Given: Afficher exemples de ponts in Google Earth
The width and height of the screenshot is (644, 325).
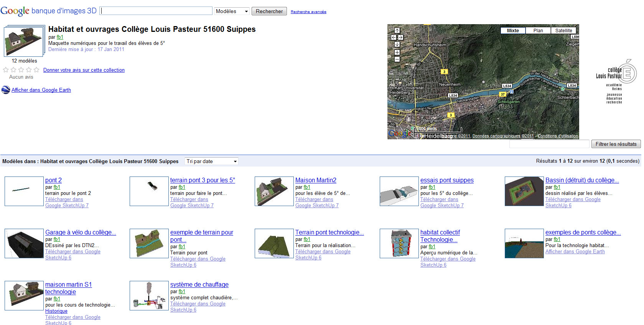Looking at the screenshot, I should (x=575, y=252).
